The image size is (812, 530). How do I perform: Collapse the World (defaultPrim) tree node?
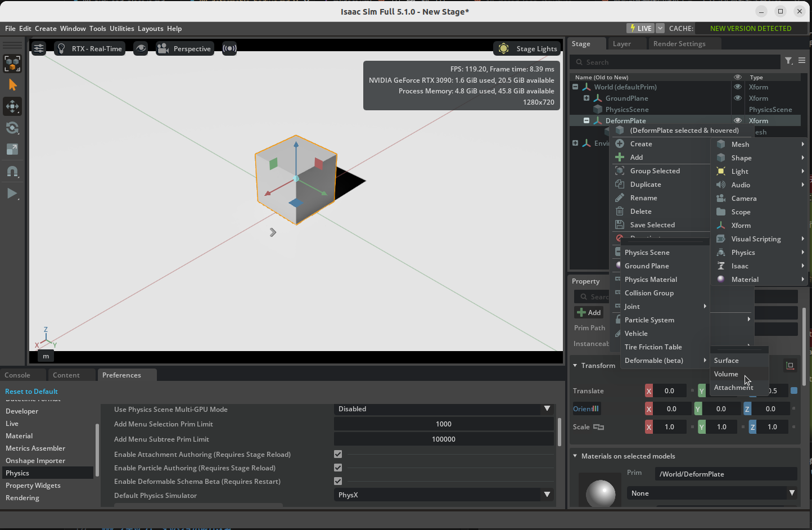pyautogui.click(x=575, y=87)
